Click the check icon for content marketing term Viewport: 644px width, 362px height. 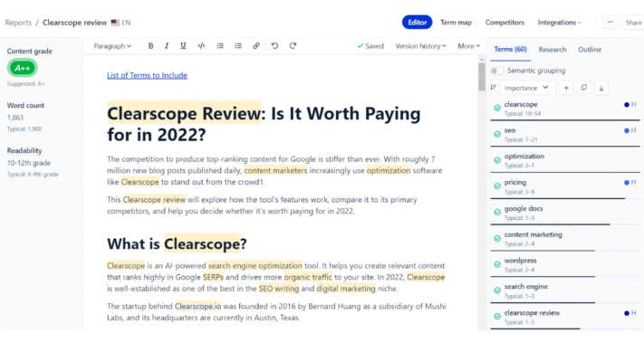pos(497,238)
